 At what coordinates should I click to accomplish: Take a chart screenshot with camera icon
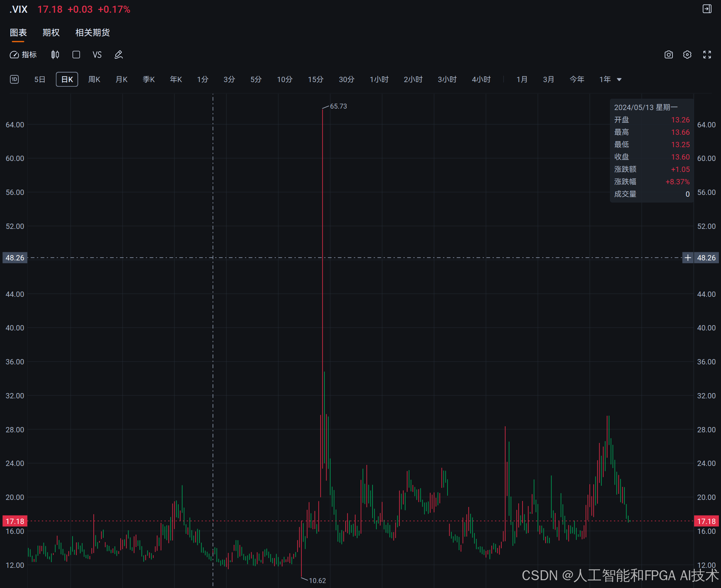pos(668,54)
